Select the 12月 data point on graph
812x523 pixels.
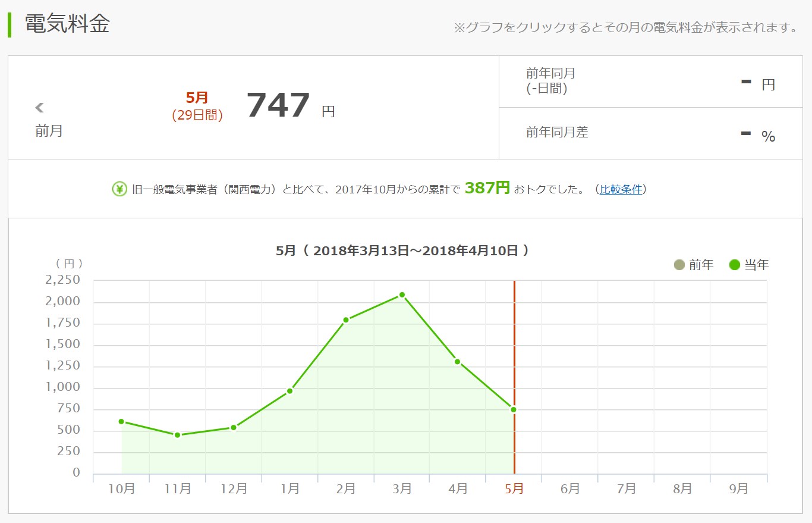(x=234, y=427)
